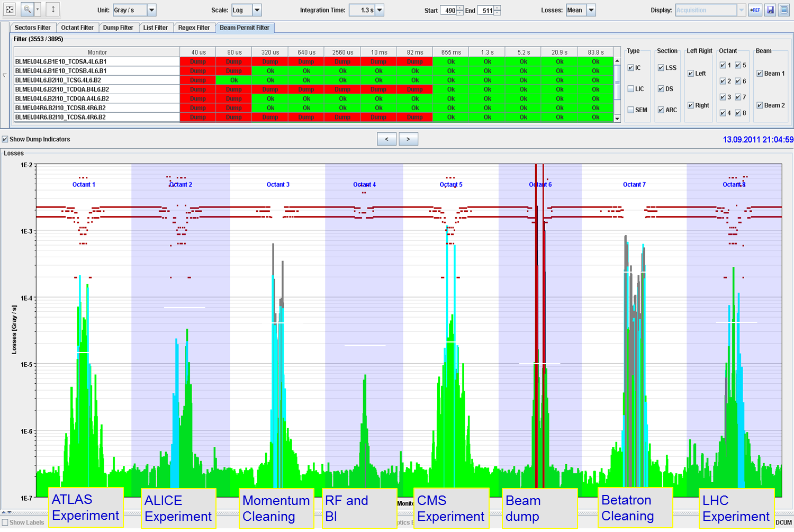Decrease the End value with stepper down
Screen dimensions: 794x532
point(497,13)
